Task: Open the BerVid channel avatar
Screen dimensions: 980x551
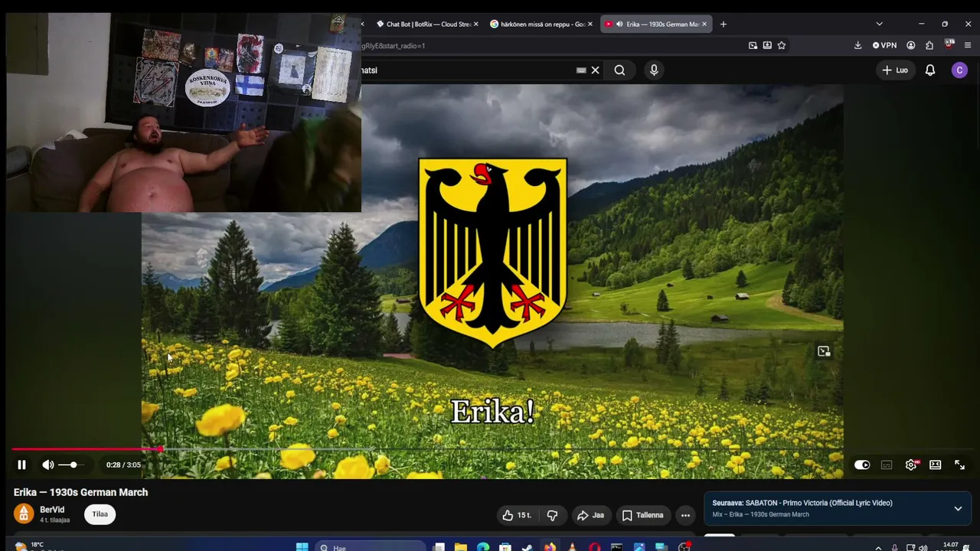Action: 24,514
